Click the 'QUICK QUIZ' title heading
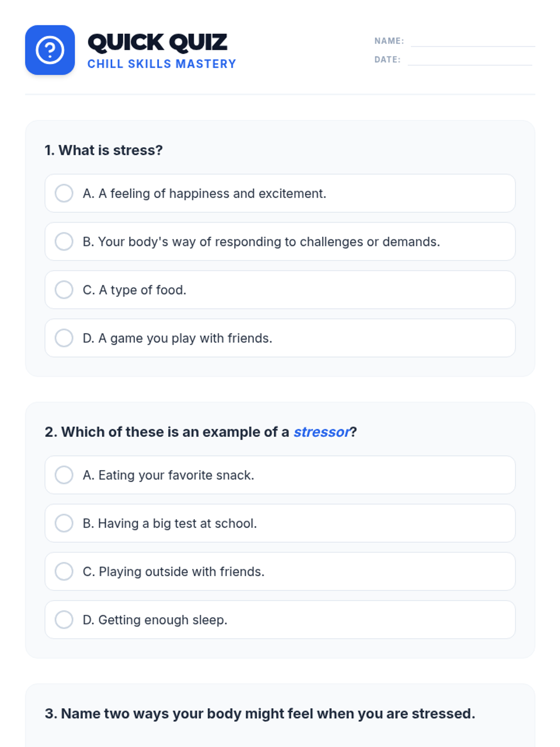This screenshot has height=747, width=560. 157,42
